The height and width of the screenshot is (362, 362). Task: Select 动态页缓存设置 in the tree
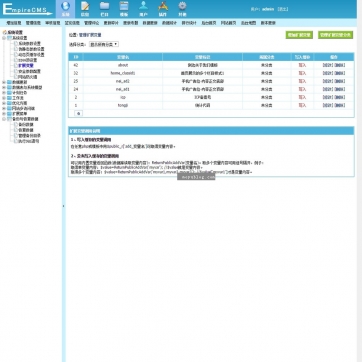(x=31, y=55)
